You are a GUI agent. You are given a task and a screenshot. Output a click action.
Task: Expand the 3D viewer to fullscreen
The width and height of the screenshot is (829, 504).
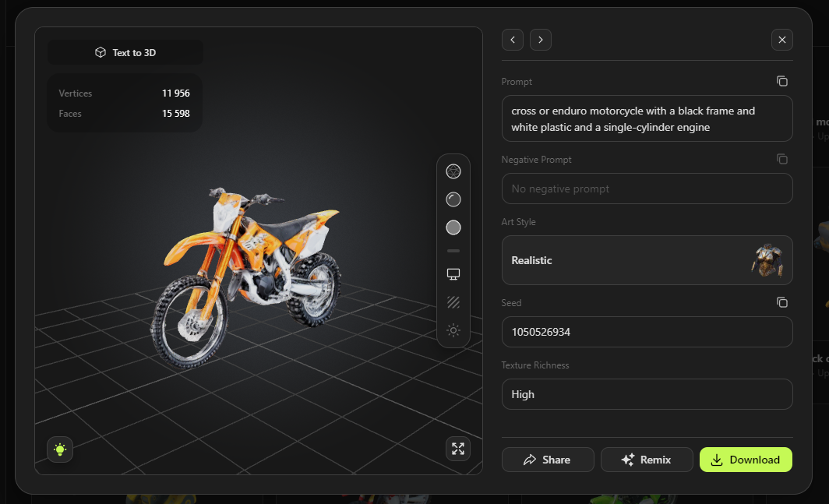coord(458,449)
